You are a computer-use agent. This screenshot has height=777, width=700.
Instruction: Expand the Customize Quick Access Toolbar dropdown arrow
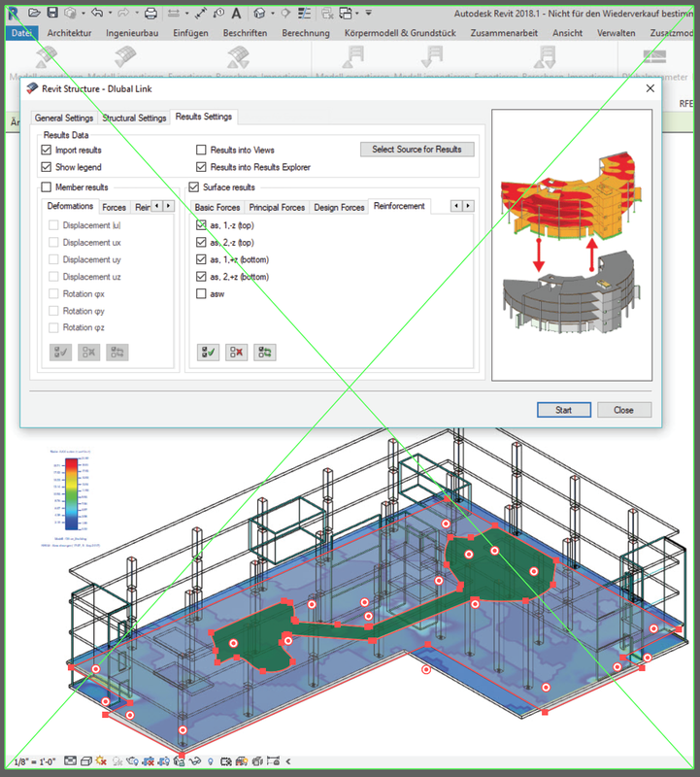click(x=369, y=13)
